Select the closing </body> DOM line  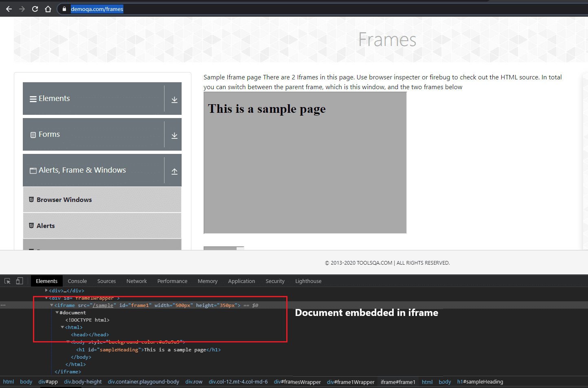(81, 357)
